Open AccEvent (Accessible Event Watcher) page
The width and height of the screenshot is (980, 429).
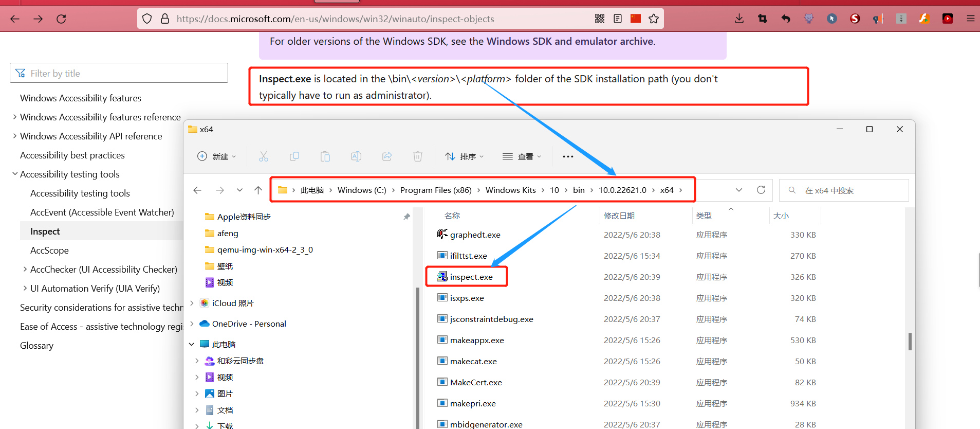[102, 212]
